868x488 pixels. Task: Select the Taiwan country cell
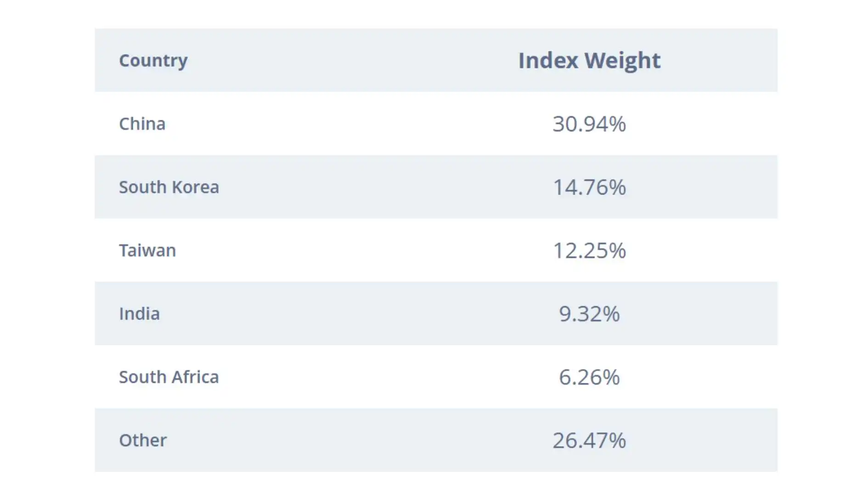[x=147, y=251]
